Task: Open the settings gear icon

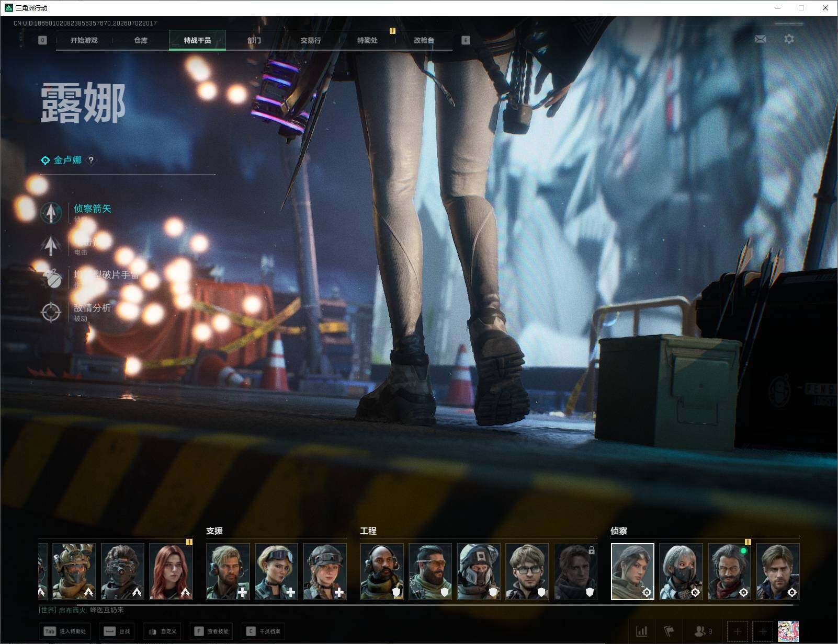Action: (789, 39)
